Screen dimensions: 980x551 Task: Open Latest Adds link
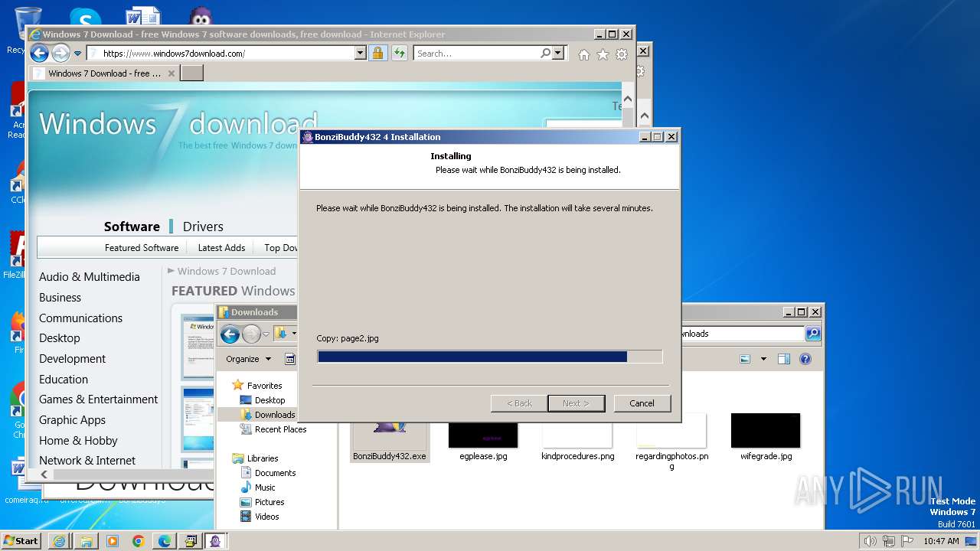click(x=221, y=247)
